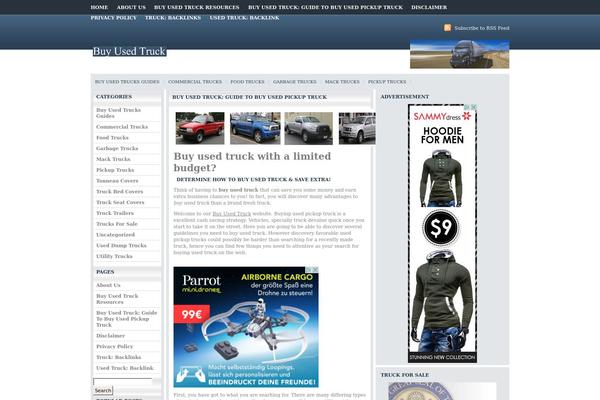This screenshot has height=400, width=600.
Task: Open Guide To Buy Used Pickup Truck page link
Action: click(127, 319)
